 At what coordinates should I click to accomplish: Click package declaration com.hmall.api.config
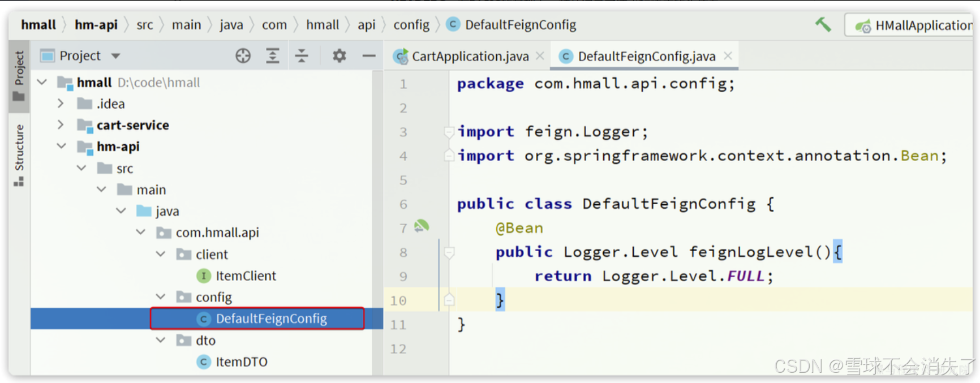(630, 84)
